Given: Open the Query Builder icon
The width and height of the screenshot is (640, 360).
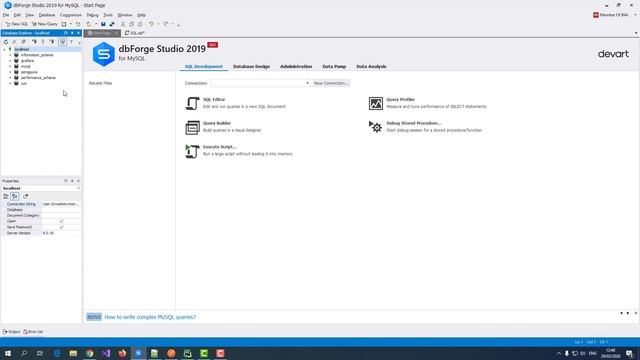Looking at the screenshot, I should point(192,127).
